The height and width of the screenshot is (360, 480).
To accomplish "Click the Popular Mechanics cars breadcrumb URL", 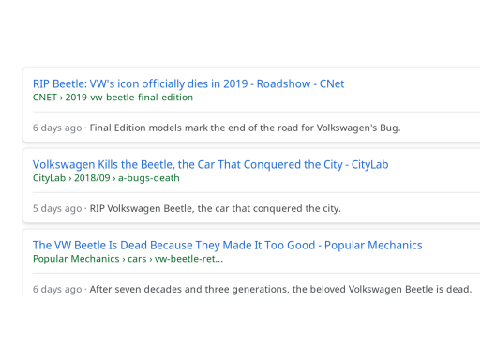I will click(x=128, y=259).
